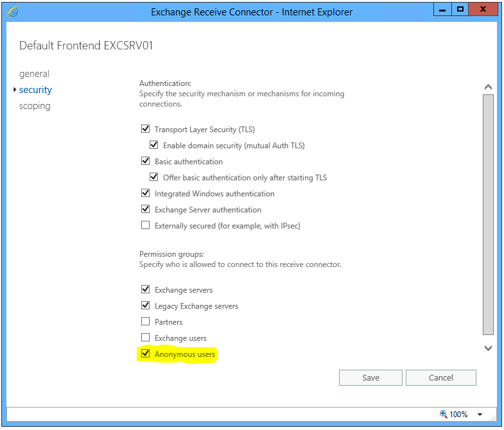Uncheck Exchange servers permission group
The width and height of the screenshot is (504, 430).
145,289
